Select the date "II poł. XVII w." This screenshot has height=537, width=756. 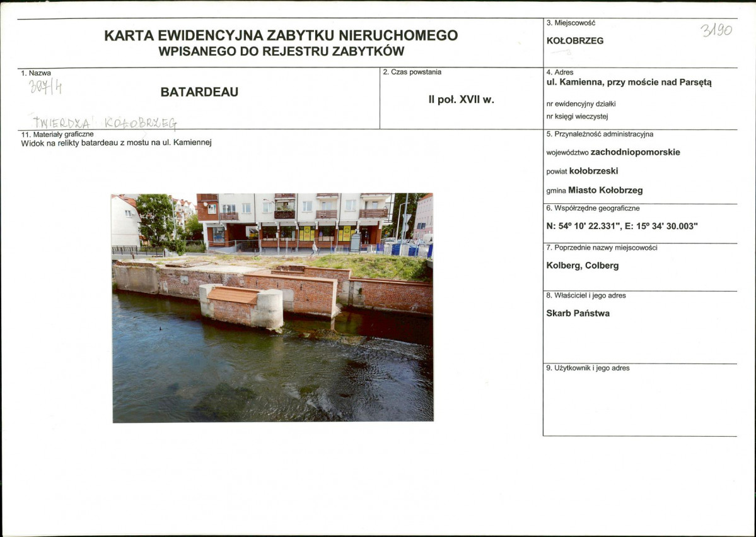pyautogui.click(x=462, y=100)
